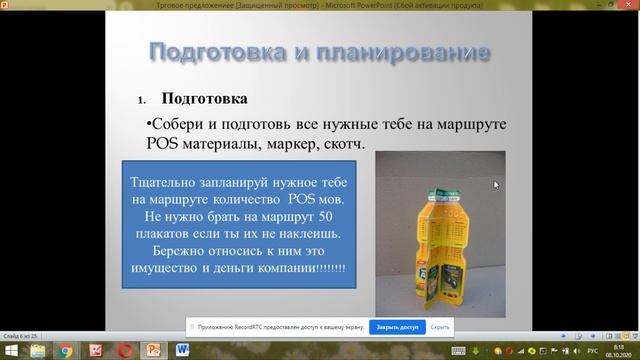Screen dimensions: 640x360
Task: Open the on-screen keyboard tray icon
Action: (458, 351)
